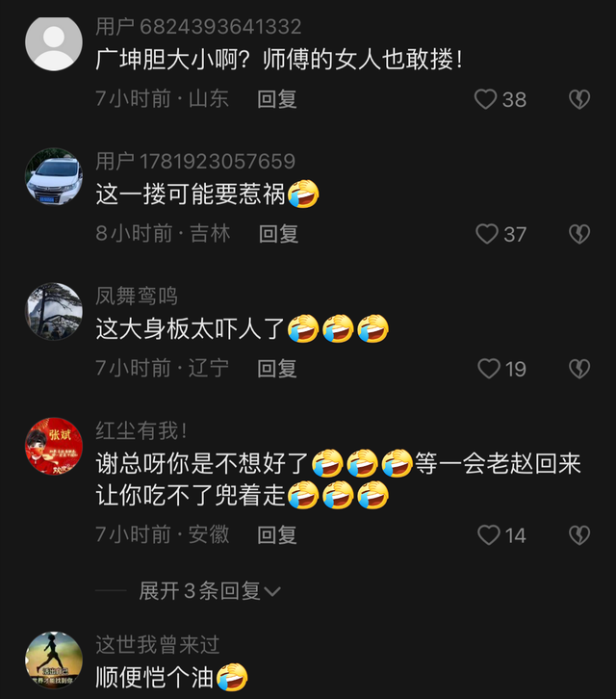Open username 用户1781923057659 profile
This screenshot has width=616, height=699.
pyautogui.click(x=195, y=161)
